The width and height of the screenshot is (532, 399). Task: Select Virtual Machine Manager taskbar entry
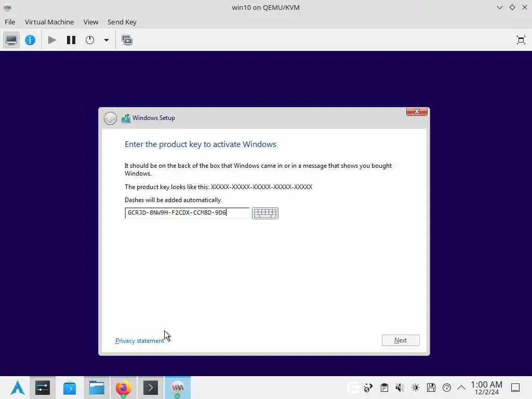[178, 388]
